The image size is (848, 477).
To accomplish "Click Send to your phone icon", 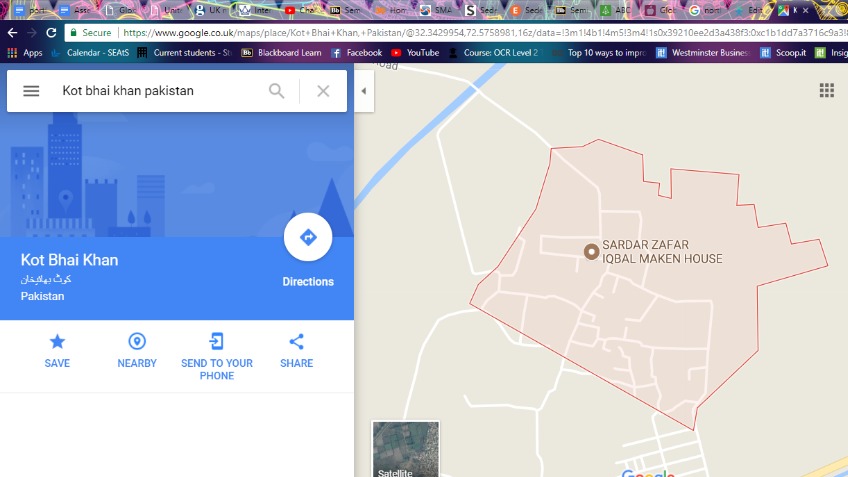I will click(216, 341).
